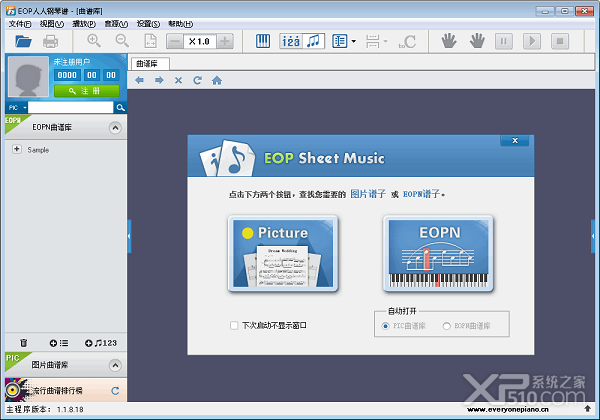Open the 播放(P) menu

(84, 24)
